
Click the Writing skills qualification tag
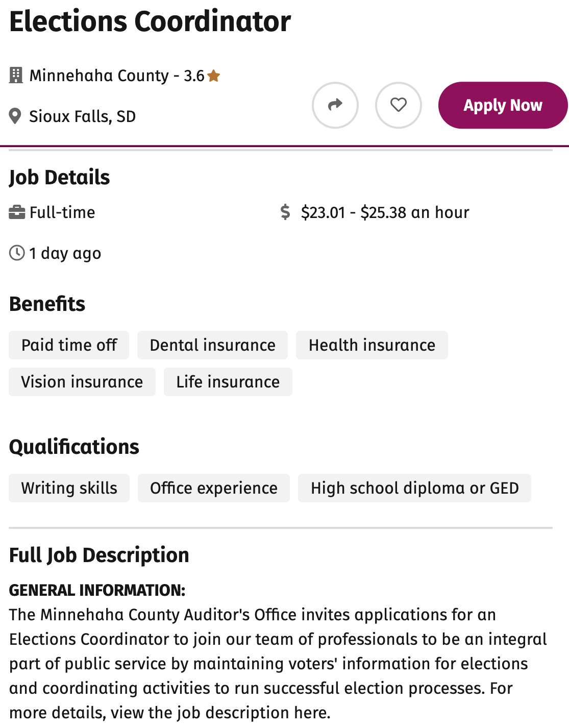point(69,488)
